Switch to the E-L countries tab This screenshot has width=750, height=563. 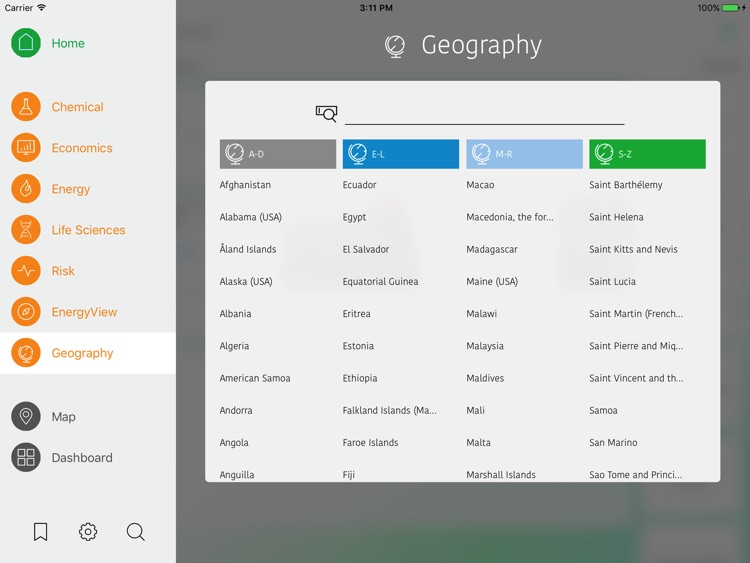pyautogui.click(x=401, y=154)
